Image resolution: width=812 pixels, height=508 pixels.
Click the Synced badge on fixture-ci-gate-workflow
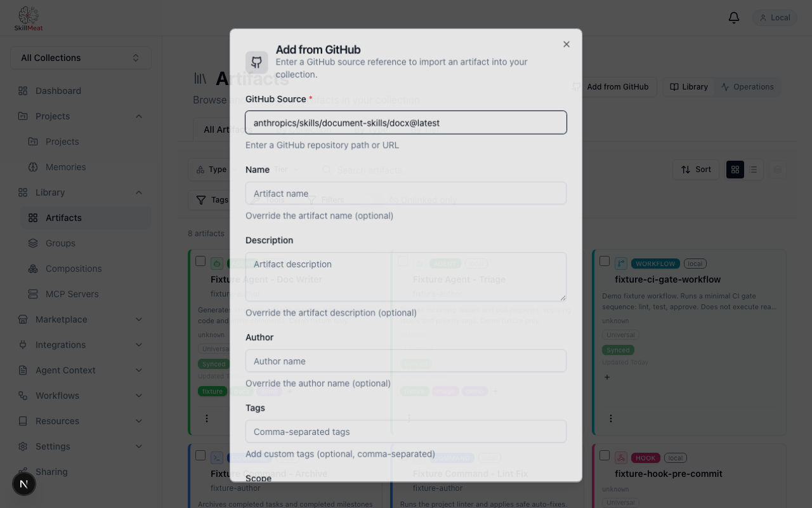[618, 350]
